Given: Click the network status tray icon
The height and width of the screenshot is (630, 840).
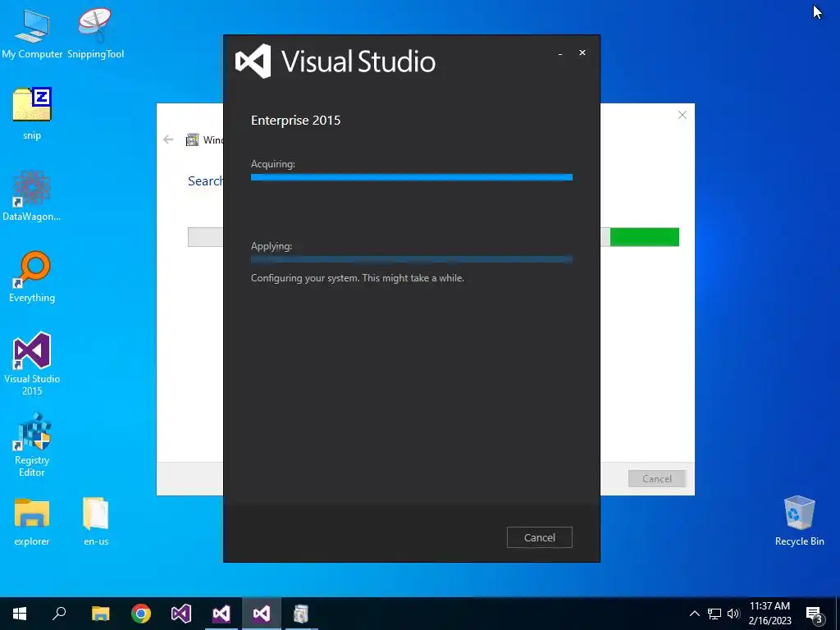Looking at the screenshot, I should click(714, 614).
